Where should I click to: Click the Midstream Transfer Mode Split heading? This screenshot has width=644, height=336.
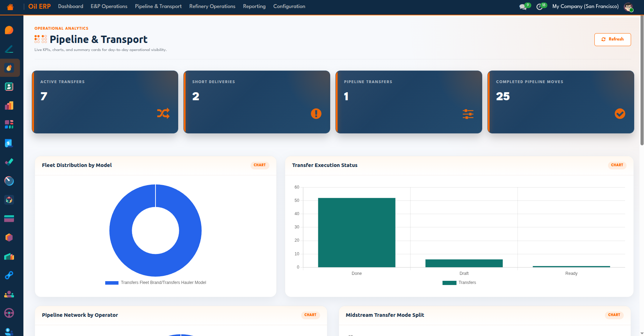[x=385, y=315]
